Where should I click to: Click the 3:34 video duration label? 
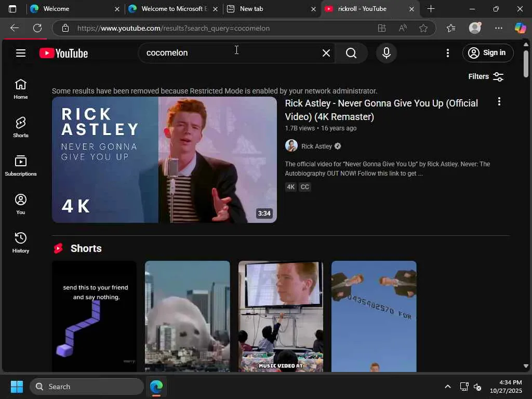pyautogui.click(x=264, y=214)
